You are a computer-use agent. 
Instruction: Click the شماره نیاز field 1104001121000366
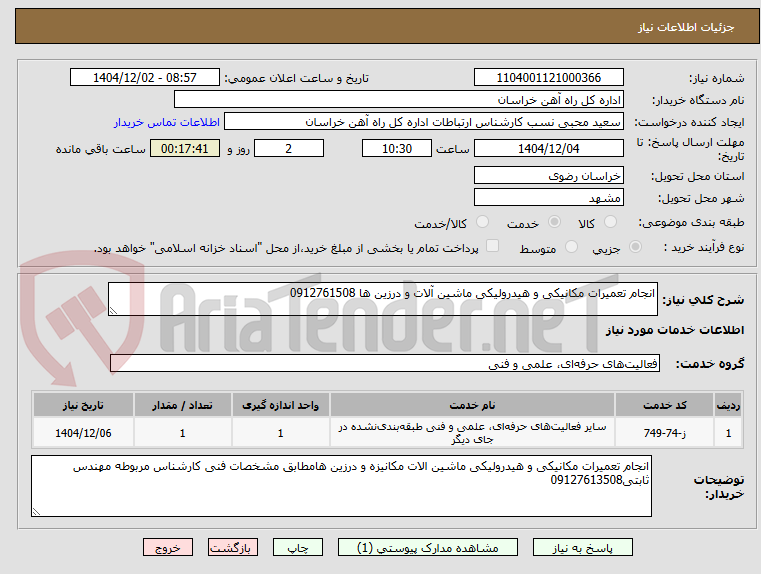click(x=548, y=77)
